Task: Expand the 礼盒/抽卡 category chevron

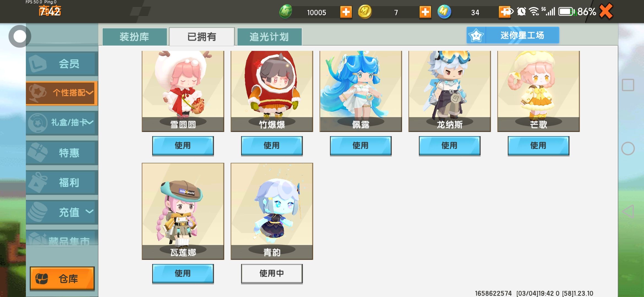Action: tap(90, 122)
